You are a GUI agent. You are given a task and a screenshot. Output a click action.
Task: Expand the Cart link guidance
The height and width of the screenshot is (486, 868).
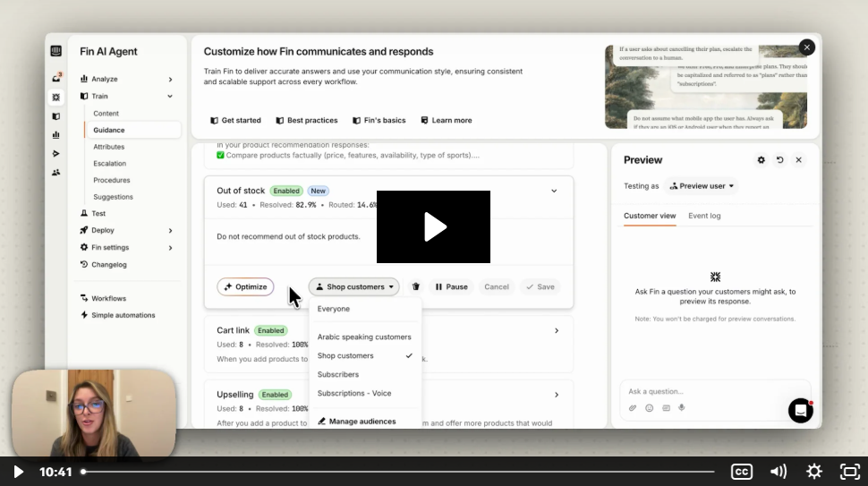(x=556, y=330)
